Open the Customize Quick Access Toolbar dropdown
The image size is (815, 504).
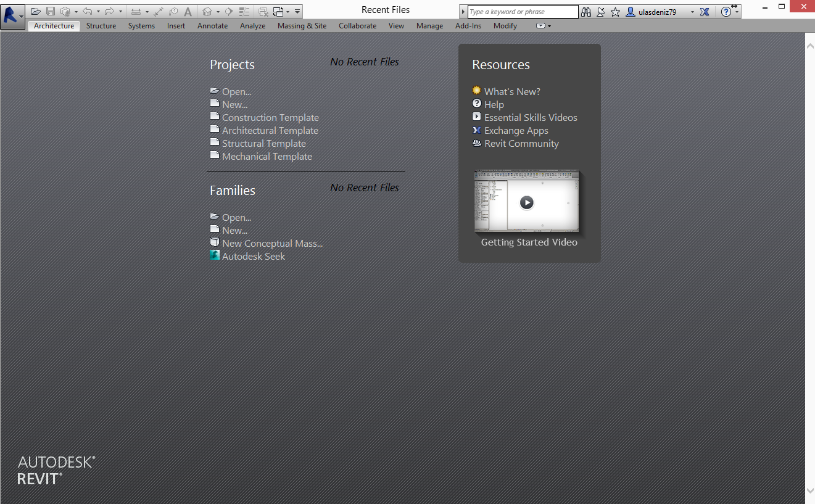pyautogui.click(x=297, y=11)
